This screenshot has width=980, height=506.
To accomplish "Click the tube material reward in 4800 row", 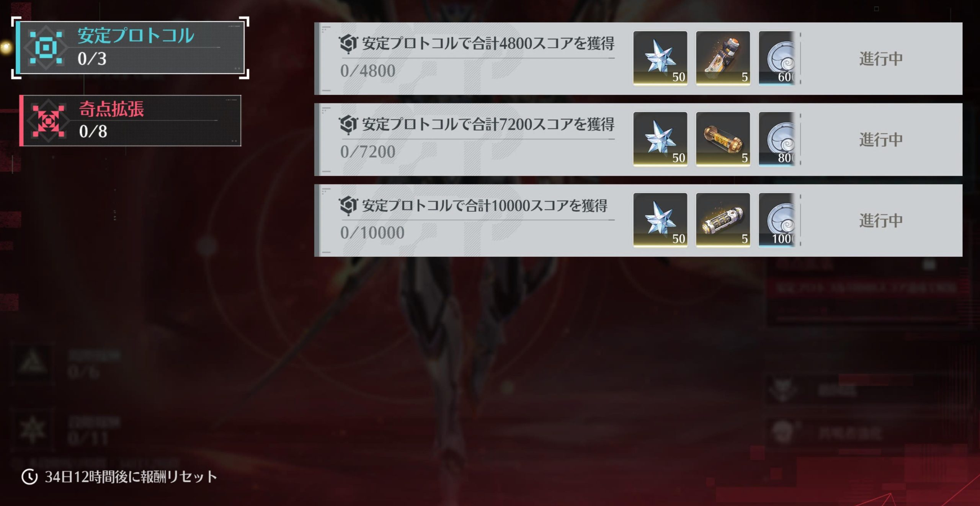I will pos(723,58).
